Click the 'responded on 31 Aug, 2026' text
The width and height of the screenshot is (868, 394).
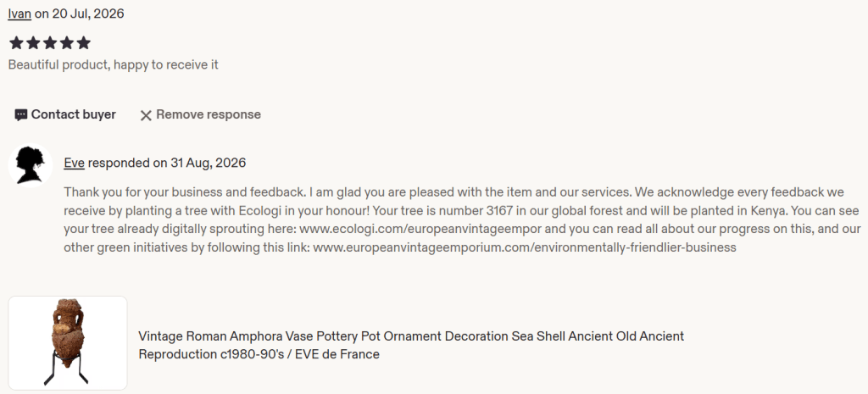click(167, 164)
